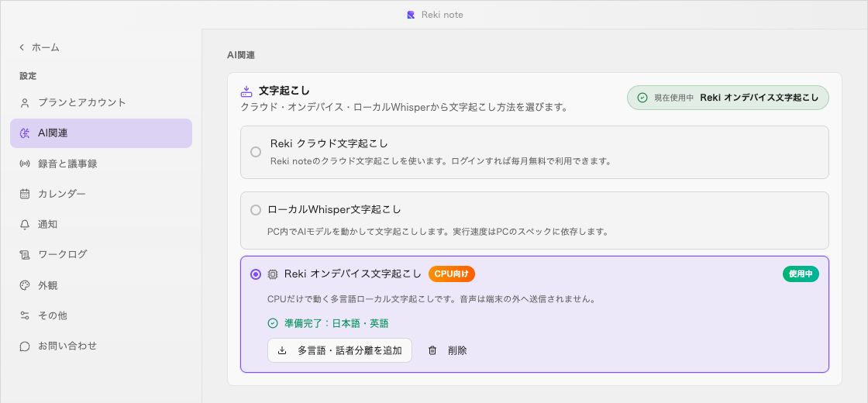868x403 pixels.
Task: Click the 文字起こし section heading text
Action: pos(284,91)
